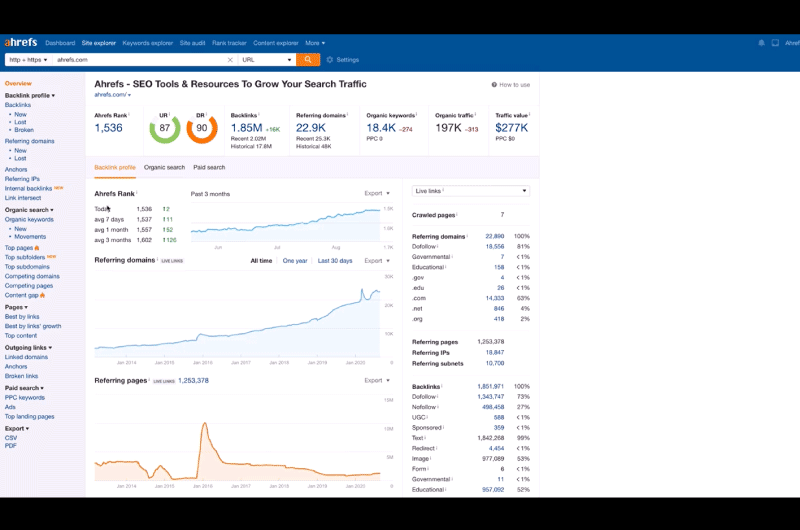Click the Nofollow backlinks count 498,458

tap(493, 407)
